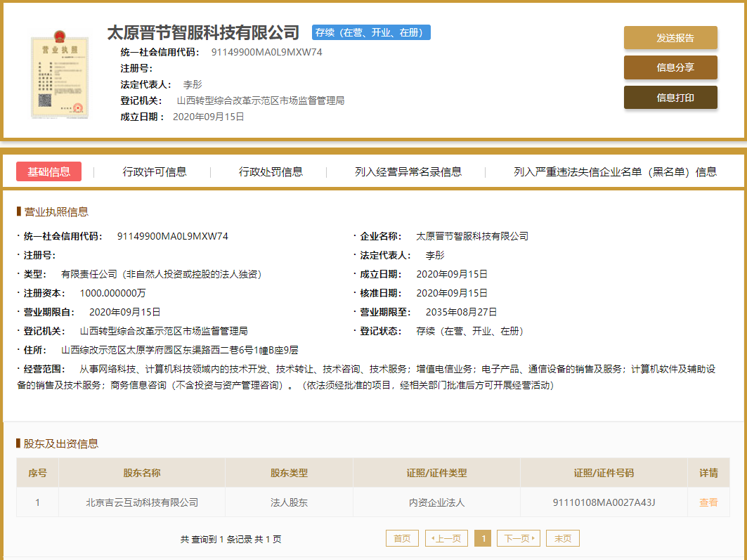Screen dimensions: 747x560
Task: Click header establishment date 2020年09月15日
Action: pos(209,117)
